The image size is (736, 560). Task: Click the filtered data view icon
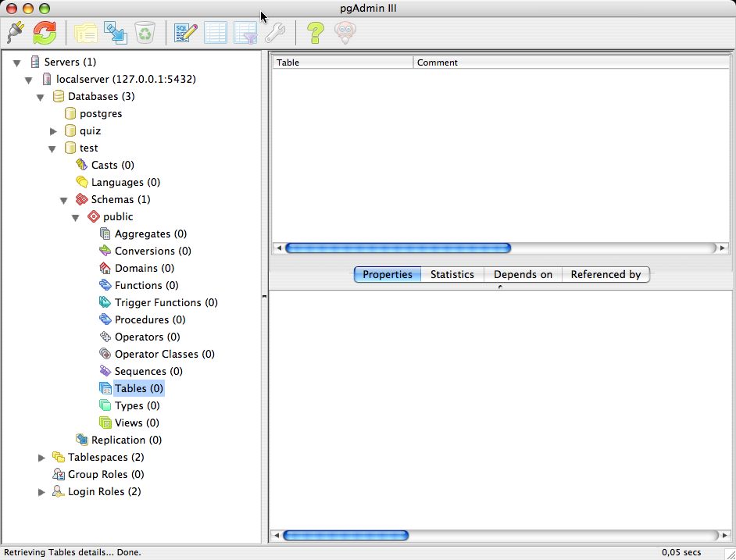[x=245, y=33]
